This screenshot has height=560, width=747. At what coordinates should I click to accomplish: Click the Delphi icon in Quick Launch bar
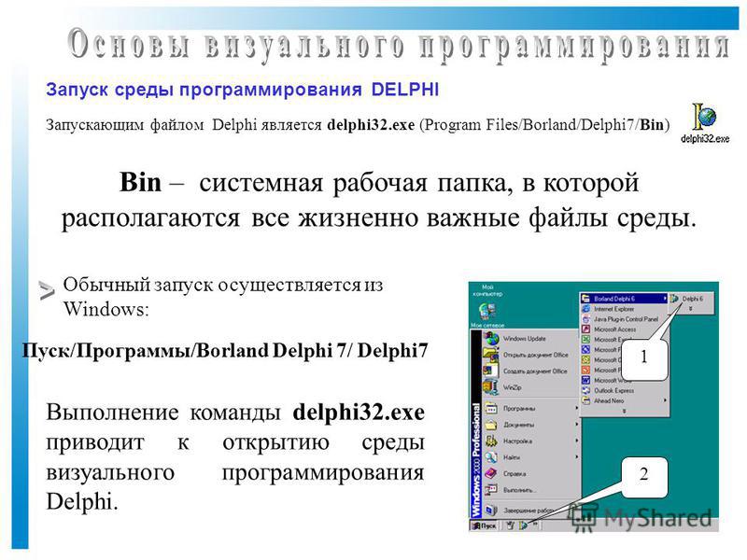click(524, 525)
